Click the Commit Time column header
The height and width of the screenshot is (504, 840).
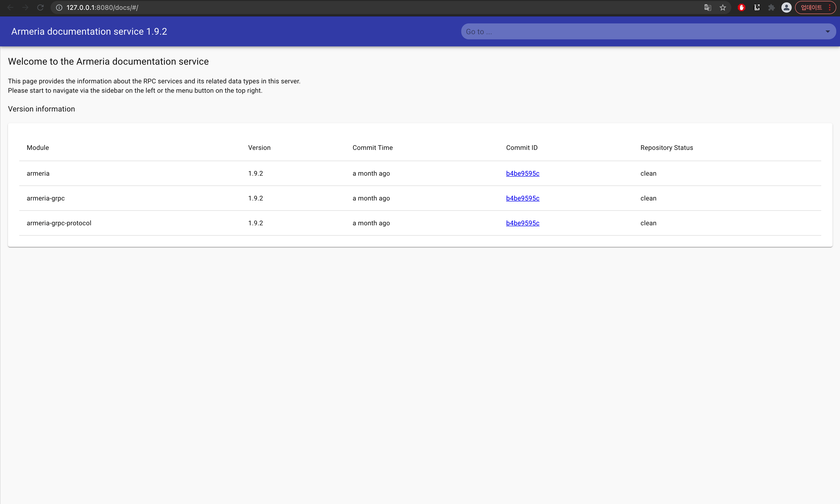[372, 148]
